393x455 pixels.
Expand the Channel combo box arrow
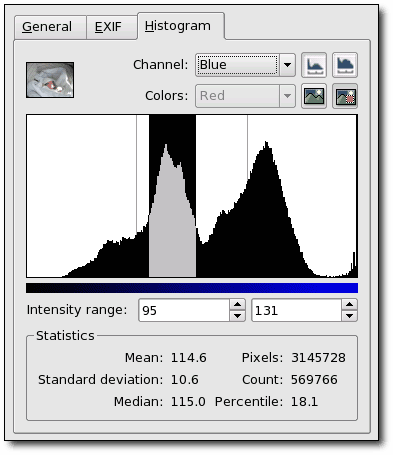287,65
